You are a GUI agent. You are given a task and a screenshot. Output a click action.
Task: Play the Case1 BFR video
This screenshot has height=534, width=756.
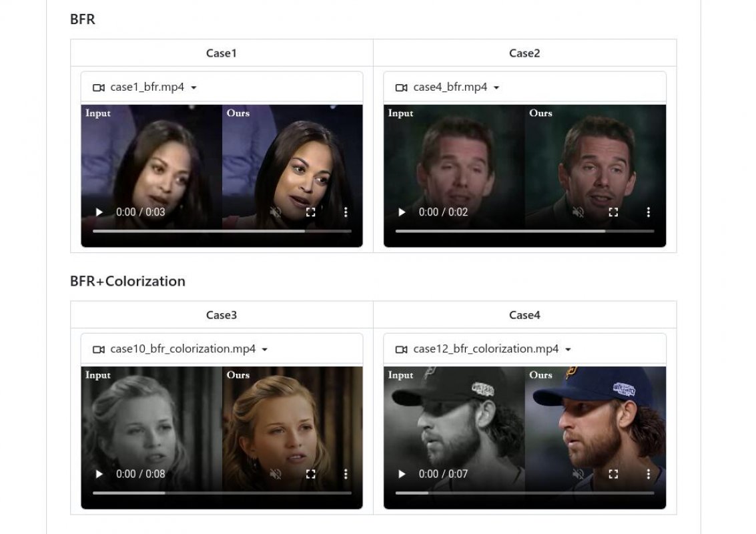pos(99,212)
